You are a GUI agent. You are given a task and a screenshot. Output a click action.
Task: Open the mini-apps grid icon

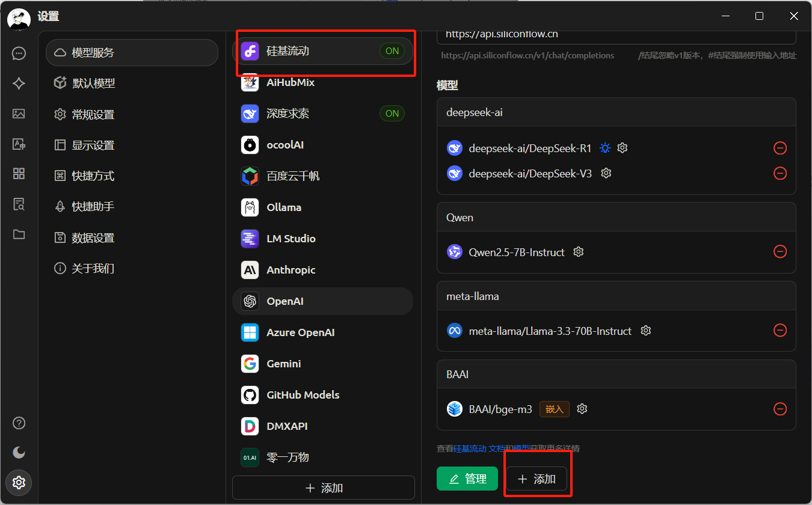(19, 174)
